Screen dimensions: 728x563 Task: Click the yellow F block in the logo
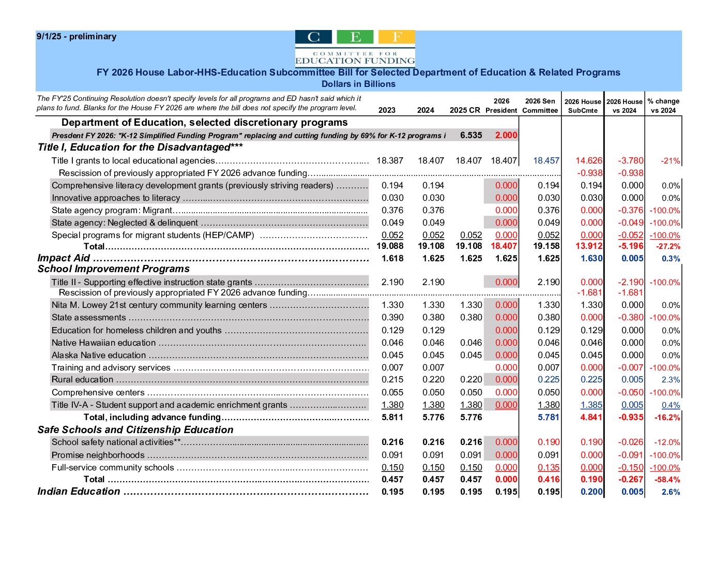(x=396, y=36)
